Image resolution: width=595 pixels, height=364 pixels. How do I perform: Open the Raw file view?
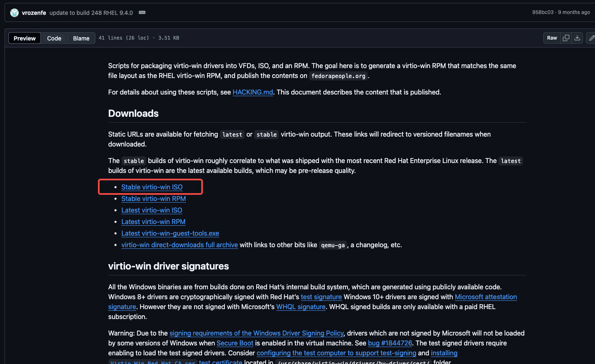click(552, 38)
